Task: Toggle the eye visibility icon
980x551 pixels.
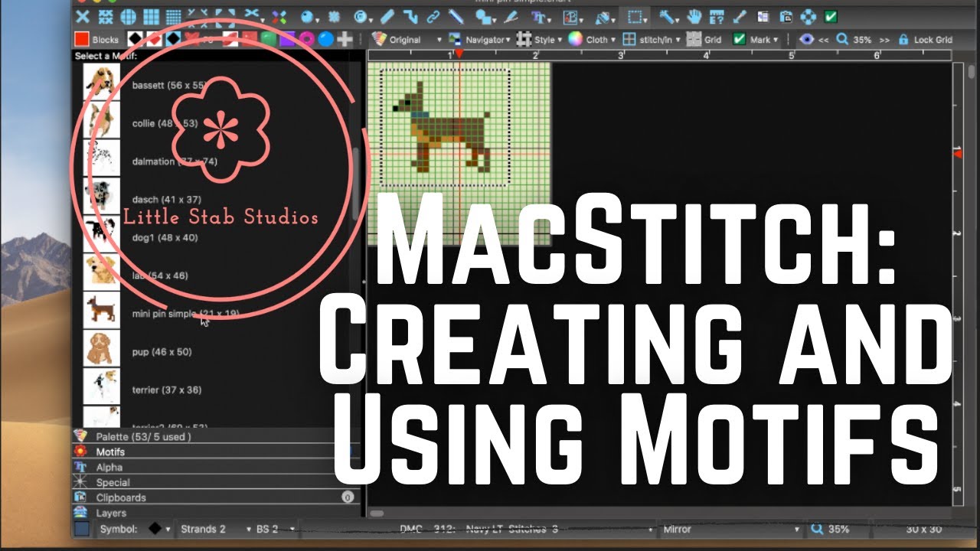Action: click(807, 39)
